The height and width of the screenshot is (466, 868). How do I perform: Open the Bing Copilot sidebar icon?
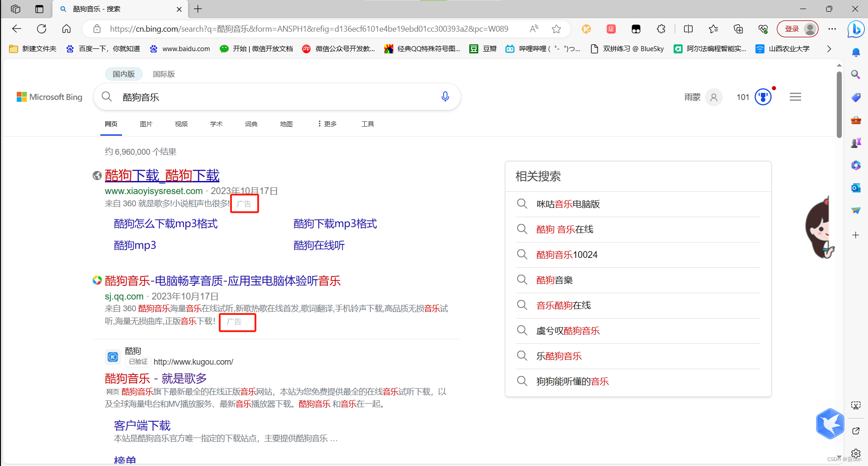(856, 29)
